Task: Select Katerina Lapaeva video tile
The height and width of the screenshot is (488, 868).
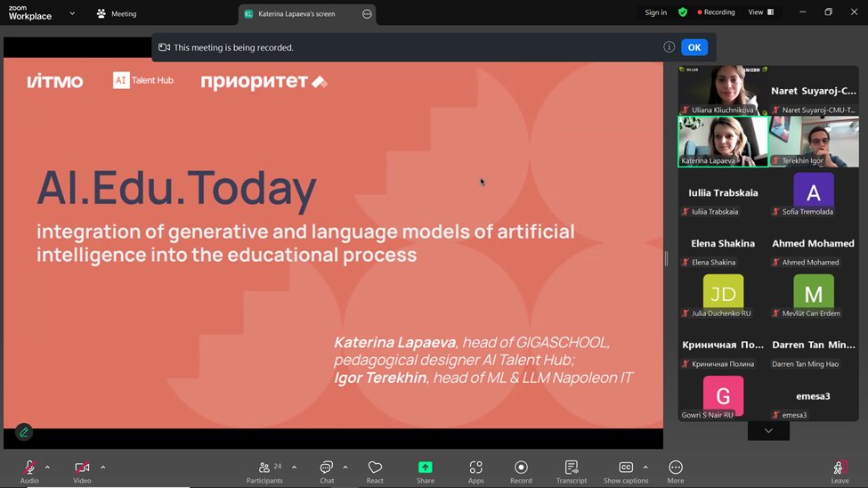Action: [x=723, y=142]
